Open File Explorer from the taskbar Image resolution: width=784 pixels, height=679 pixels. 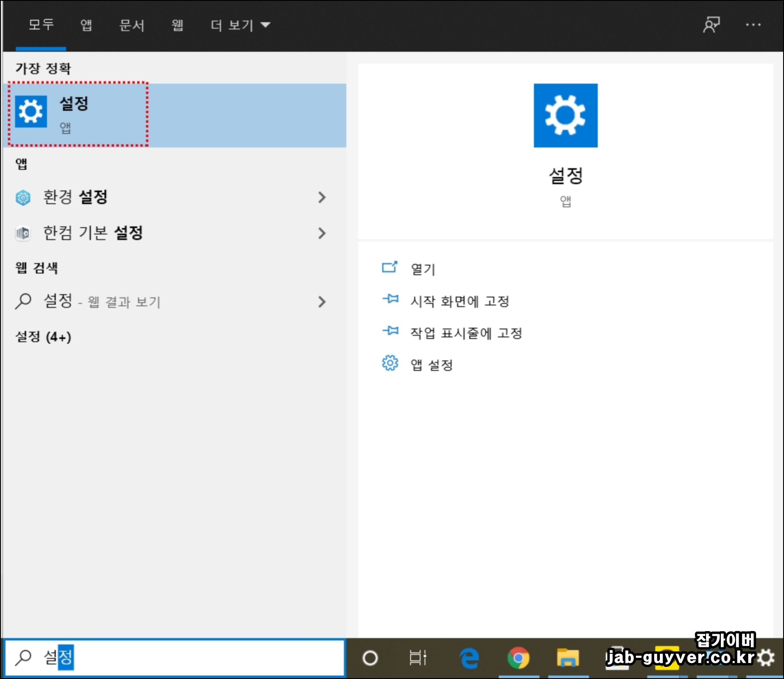click(568, 658)
